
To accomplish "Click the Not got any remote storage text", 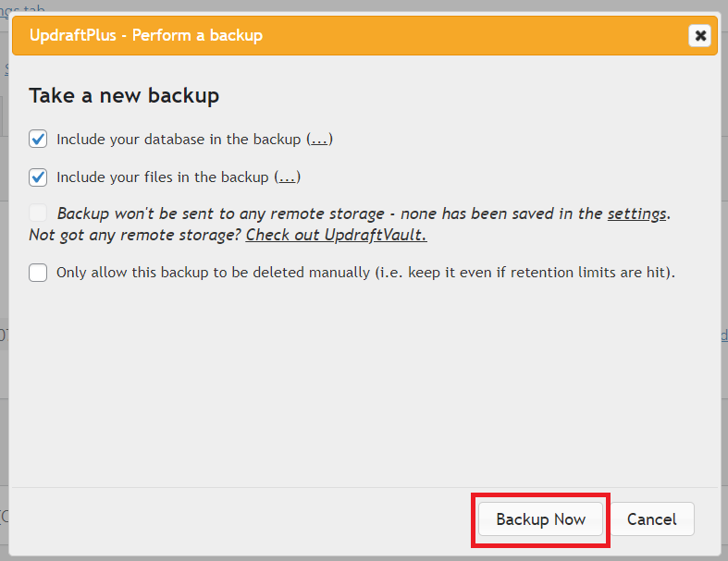I will [135, 235].
